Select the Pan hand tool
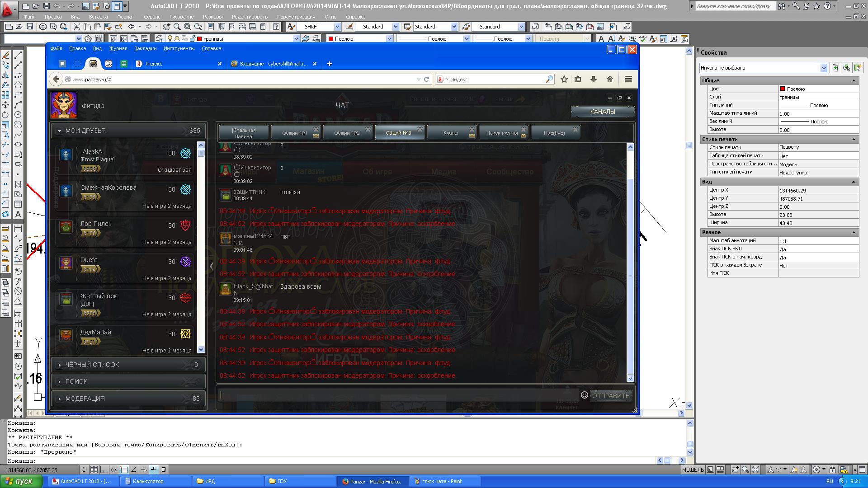 [167, 27]
